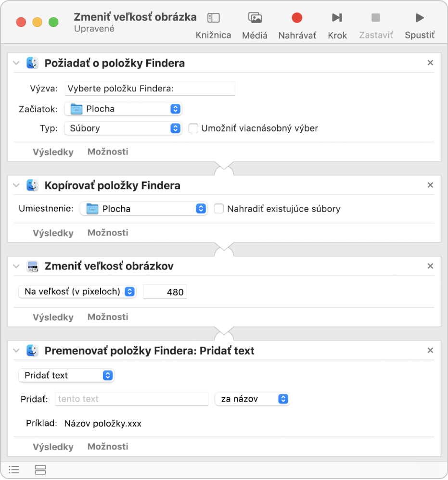Open the Umiestnenie Plocha dropdown
The height and width of the screenshot is (480, 448).
[143, 209]
